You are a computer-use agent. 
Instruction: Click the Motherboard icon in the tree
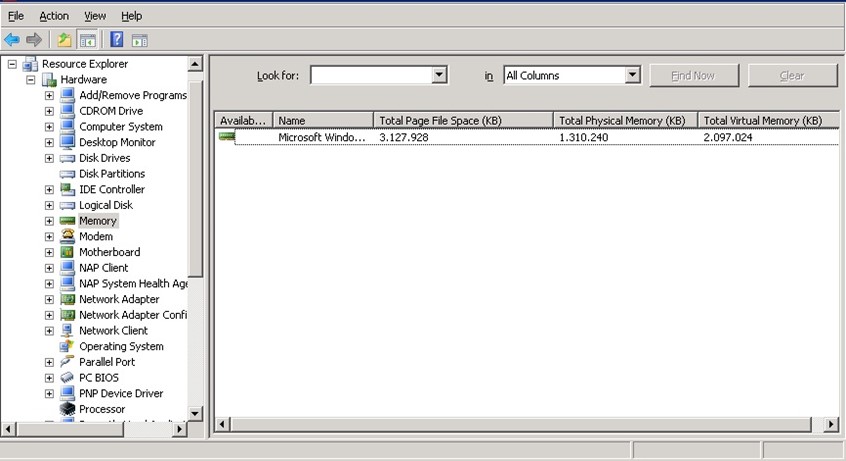pos(67,252)
